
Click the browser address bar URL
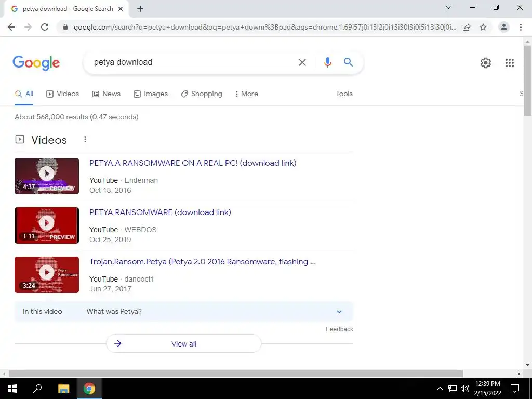tap(264, 27)
